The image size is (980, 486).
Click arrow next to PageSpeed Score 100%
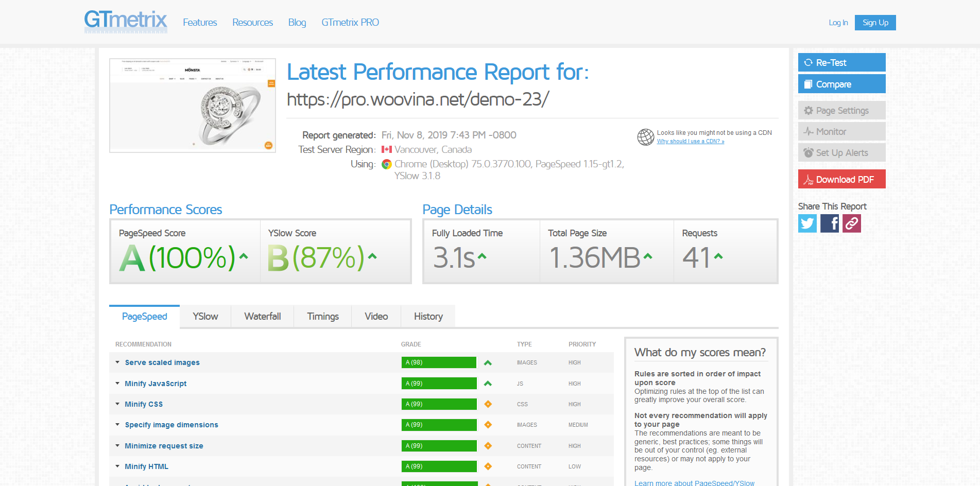click(x=244, y=256)
